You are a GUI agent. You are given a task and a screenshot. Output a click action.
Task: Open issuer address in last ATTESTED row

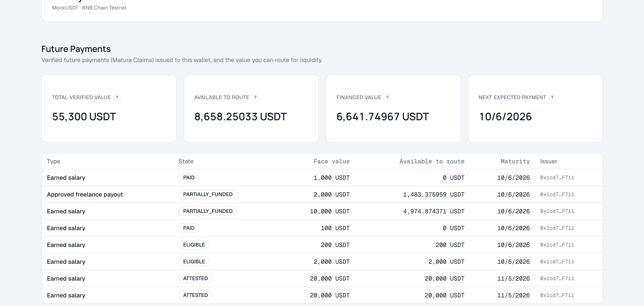[557, 295]
